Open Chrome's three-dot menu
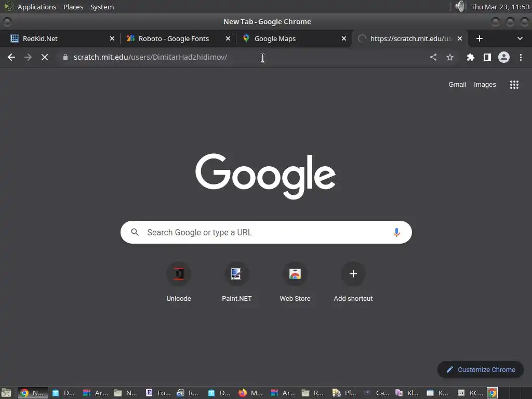This screenshot has width=532, height=399. coord(521,57)
